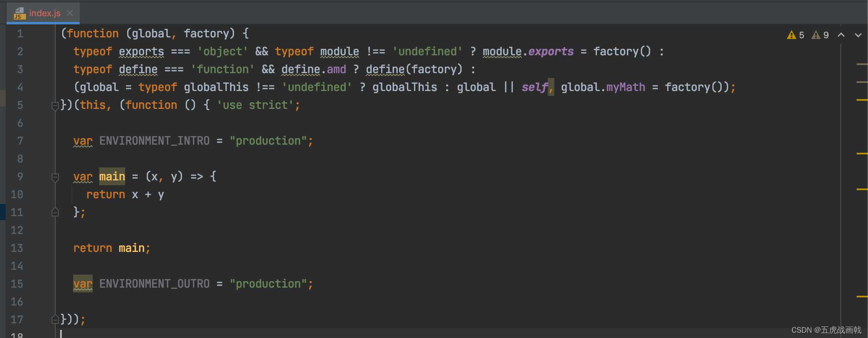Screen dimensions: 868x338
Task: Click the ENVIRONMENT_INTRO identifier
Action: coord(154,141)
